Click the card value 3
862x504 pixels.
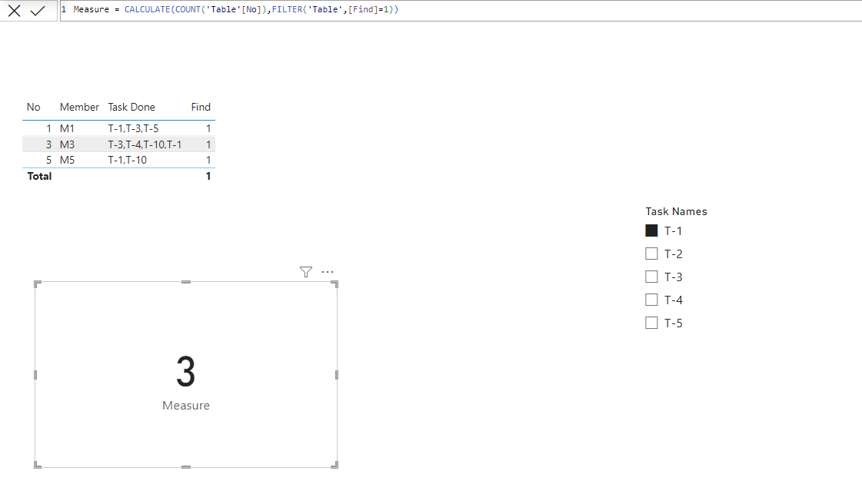point(186,372)
